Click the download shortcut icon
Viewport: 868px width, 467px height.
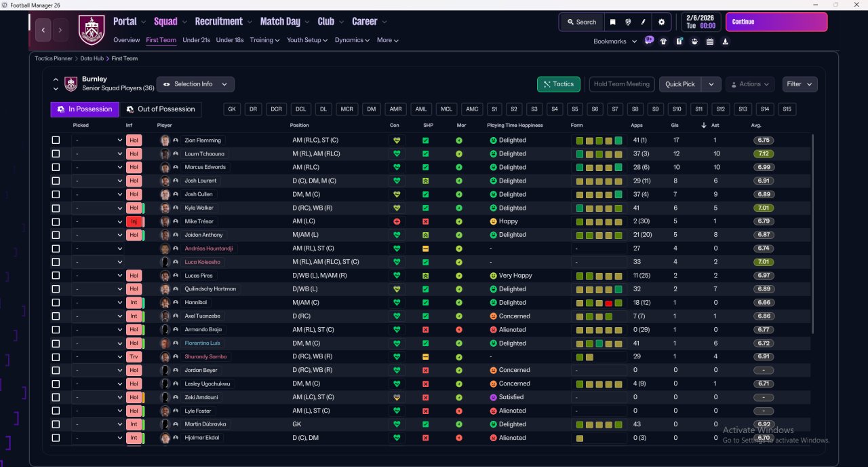[726, 41]
